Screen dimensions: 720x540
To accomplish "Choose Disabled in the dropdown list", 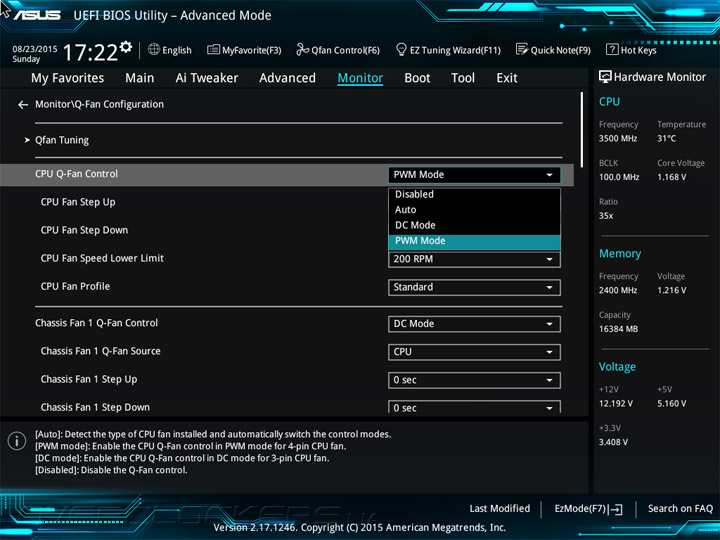I will 474,194.
